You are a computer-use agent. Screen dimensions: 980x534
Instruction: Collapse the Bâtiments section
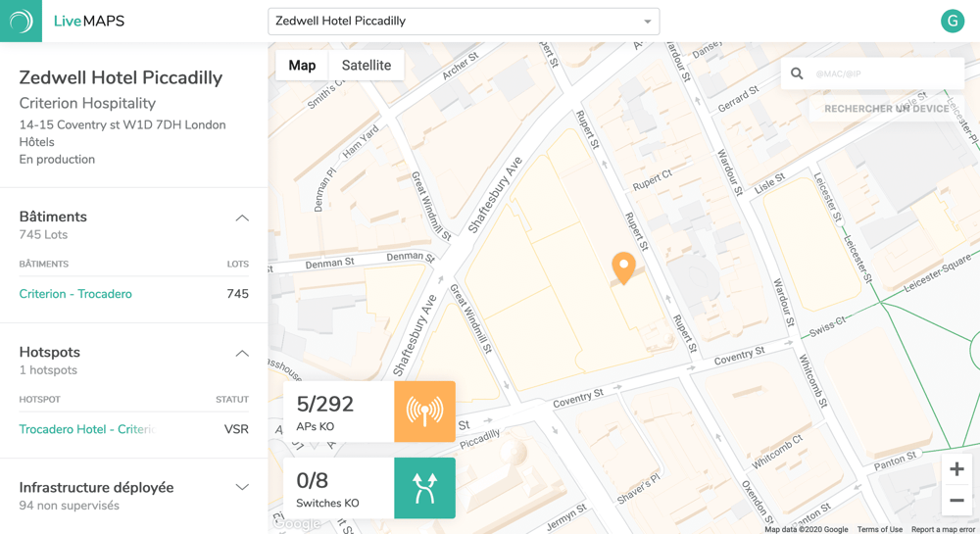pyautogui.click(x=242, y=218)
